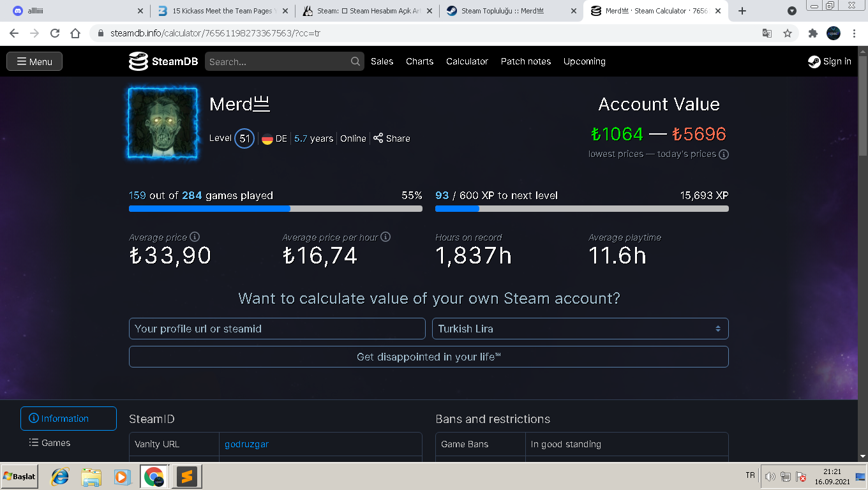The image size is (868, 490).
Task: Show info about today's prices
Action: tap(724, 154)
